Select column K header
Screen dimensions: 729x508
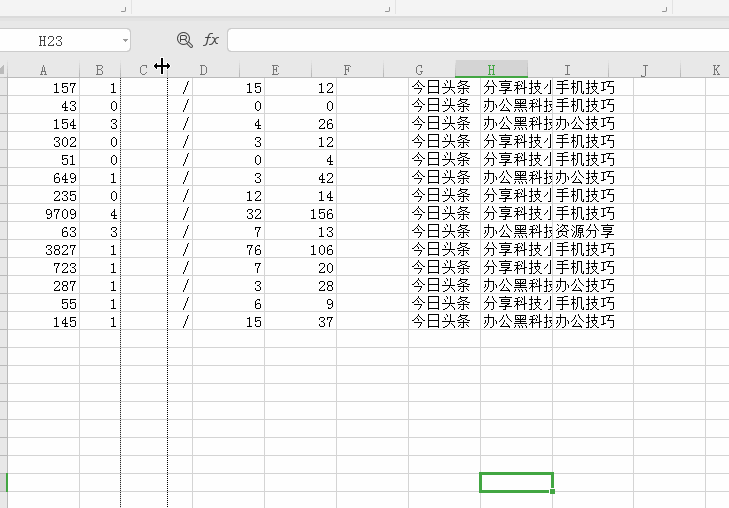coord(716,70)
